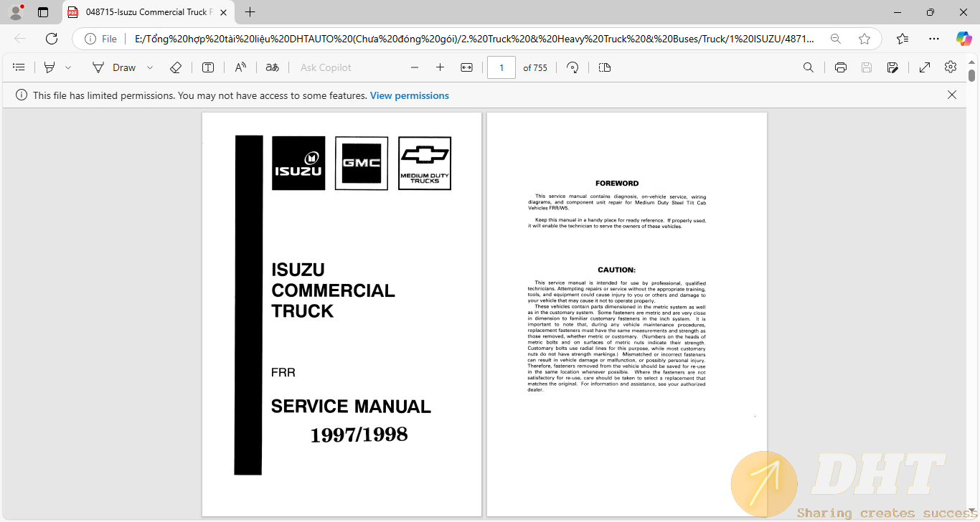This screenshot has width=980, height=522.
Task: Open the Favorites list
Action: coord(903,39)
